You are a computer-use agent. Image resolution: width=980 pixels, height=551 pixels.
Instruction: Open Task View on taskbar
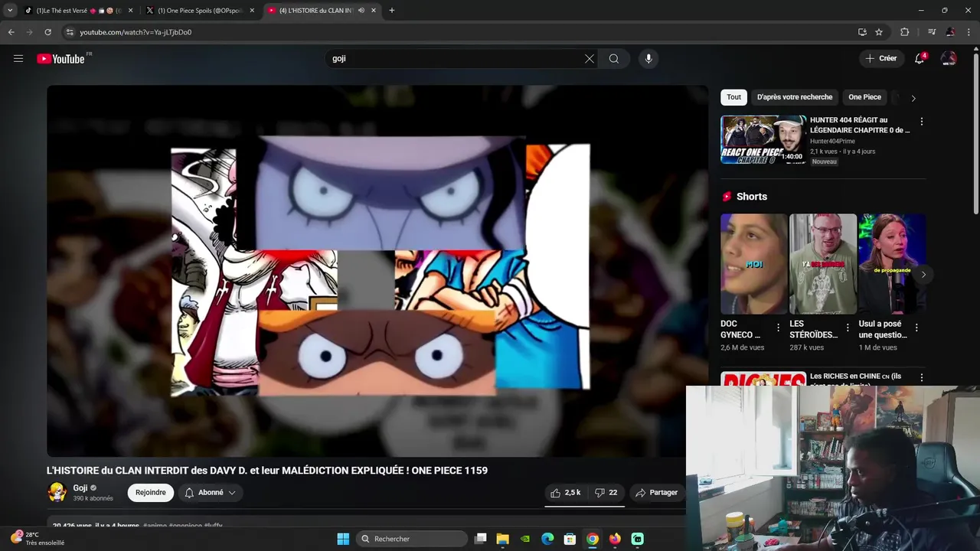[480, 539]
